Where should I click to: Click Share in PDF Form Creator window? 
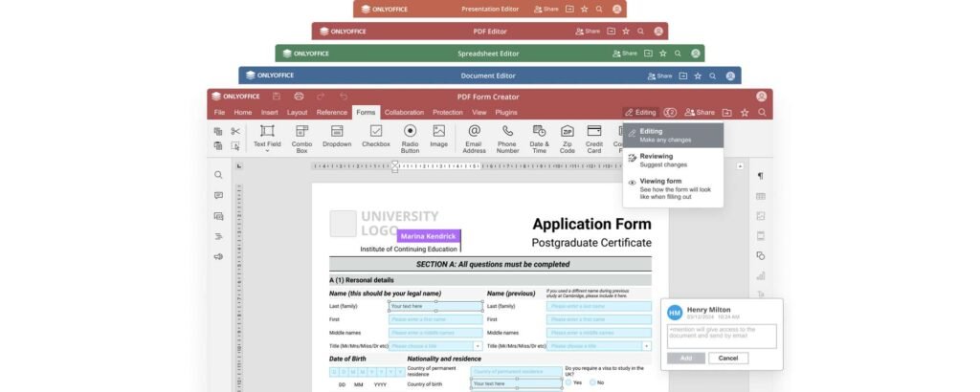tap(700, 113)
